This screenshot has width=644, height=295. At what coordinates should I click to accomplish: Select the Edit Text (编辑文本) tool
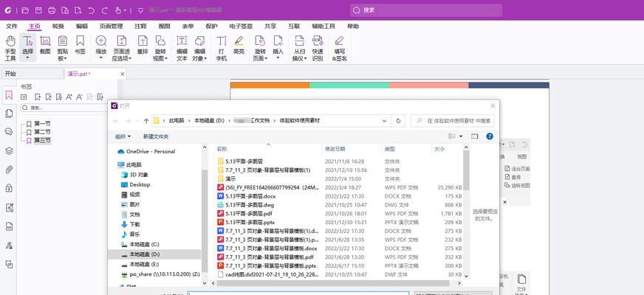[x=182, y=48]
